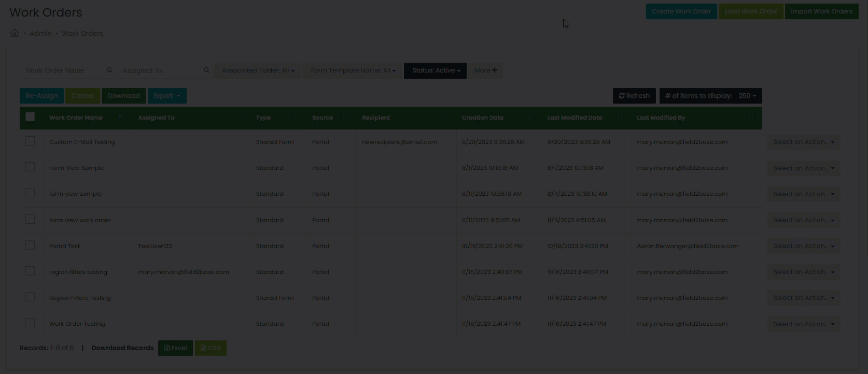The width and height of the screenshot is (868, 374).
Task: Click sort arrows on Creation Date column
Action: [x=530, y=118]
